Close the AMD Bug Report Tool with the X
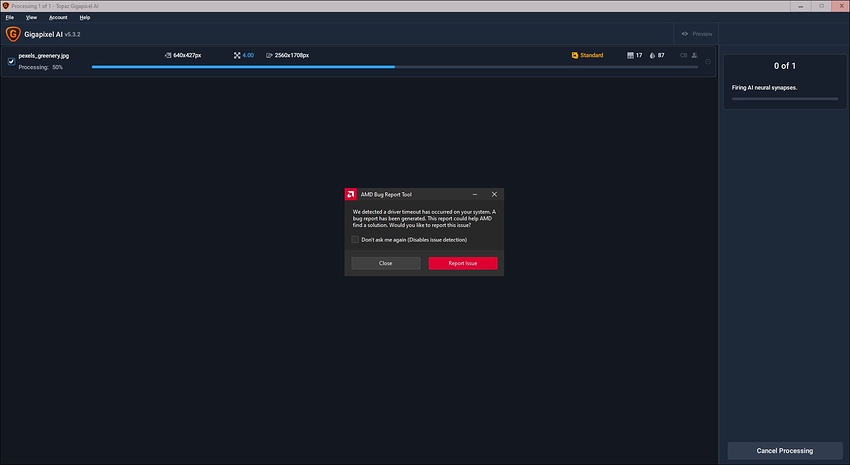Viewport: 850px width, 465px height. (x=494, y=194)
